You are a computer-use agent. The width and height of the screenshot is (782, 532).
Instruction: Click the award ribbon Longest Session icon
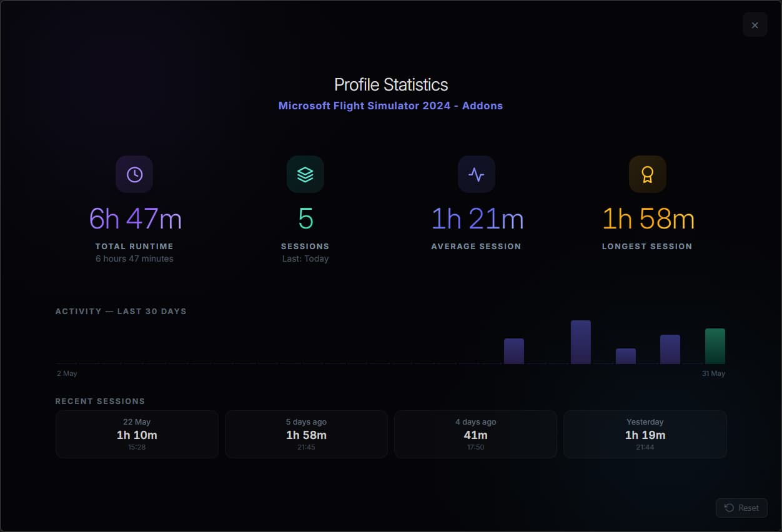coord(648,174)
